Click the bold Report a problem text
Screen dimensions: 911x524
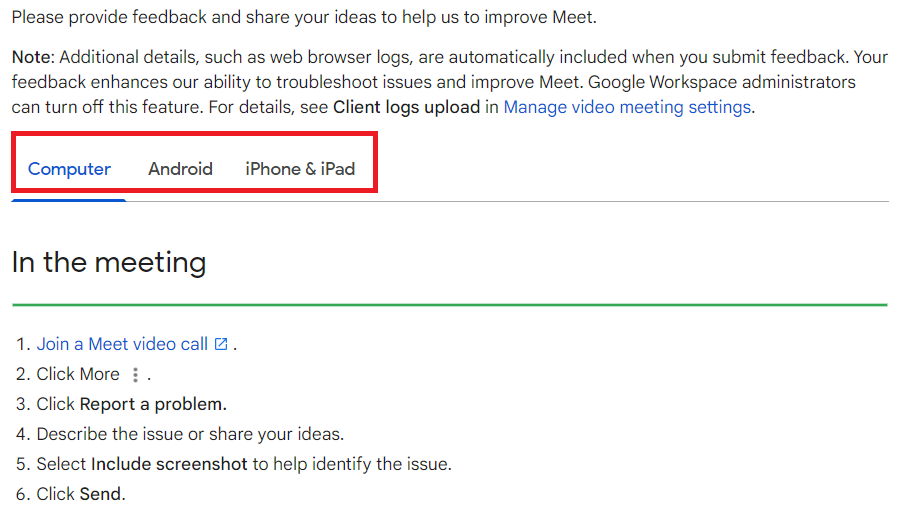click(x=153, y=404)
